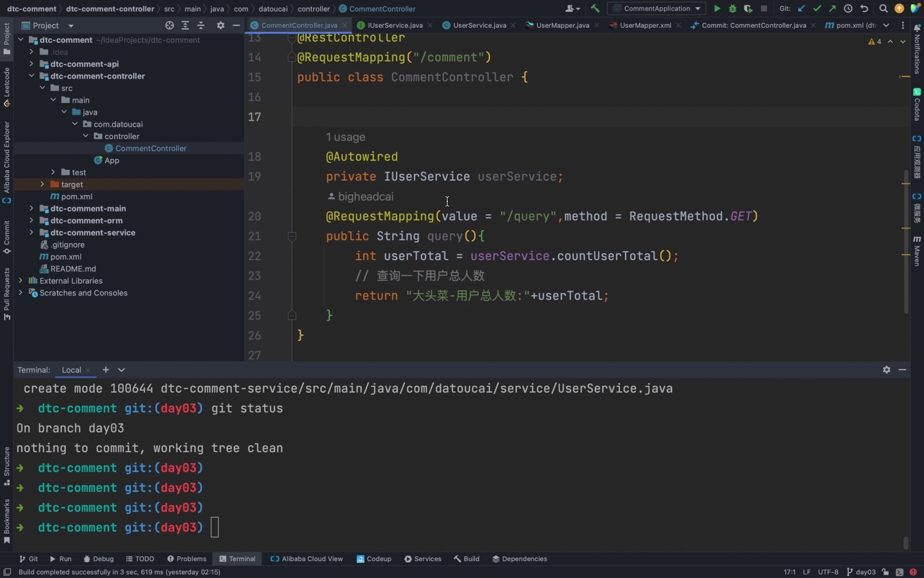Image resolution: width=924 pixels, height=578 pixels.
Task: Click the locate file target icon in Project panel
Action: (170, 25)
